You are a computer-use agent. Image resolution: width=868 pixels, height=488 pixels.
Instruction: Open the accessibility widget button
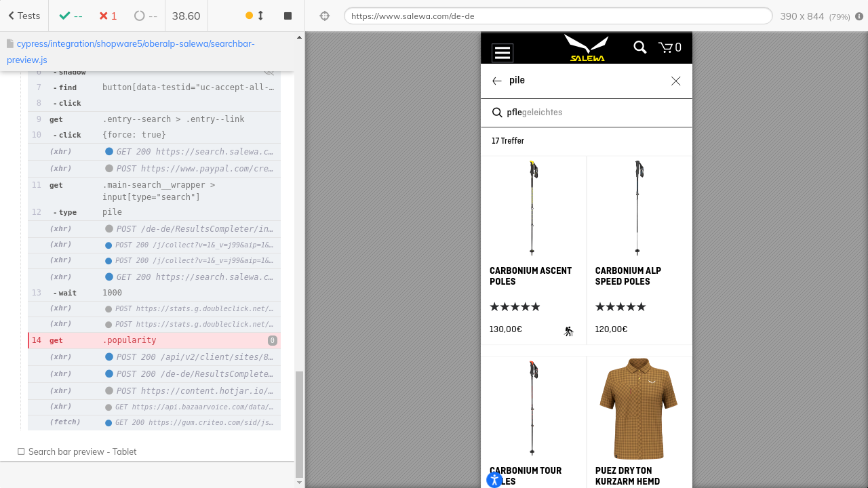tap(494, 480)
